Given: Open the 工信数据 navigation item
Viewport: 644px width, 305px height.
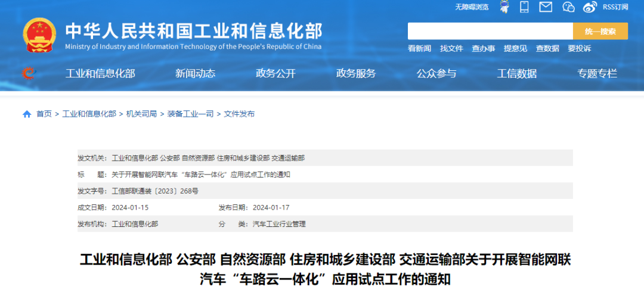Looking at the screenshot, I should click(517, 73).
